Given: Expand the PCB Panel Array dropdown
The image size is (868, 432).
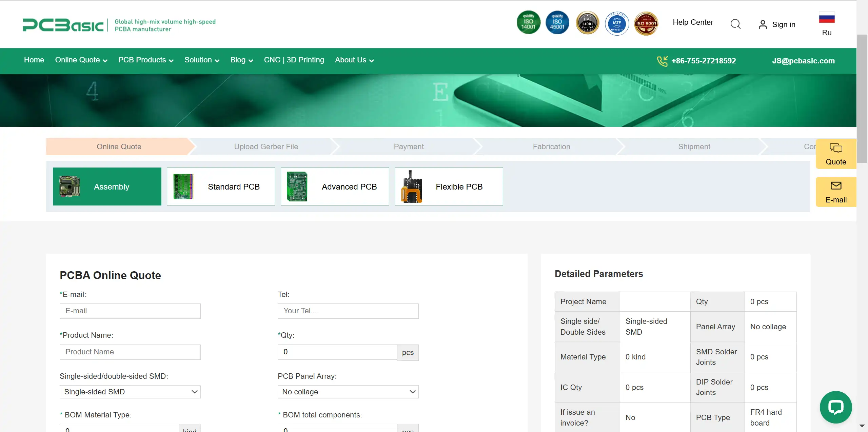Looking at the screenshot, I should click(x=348, y=392).
